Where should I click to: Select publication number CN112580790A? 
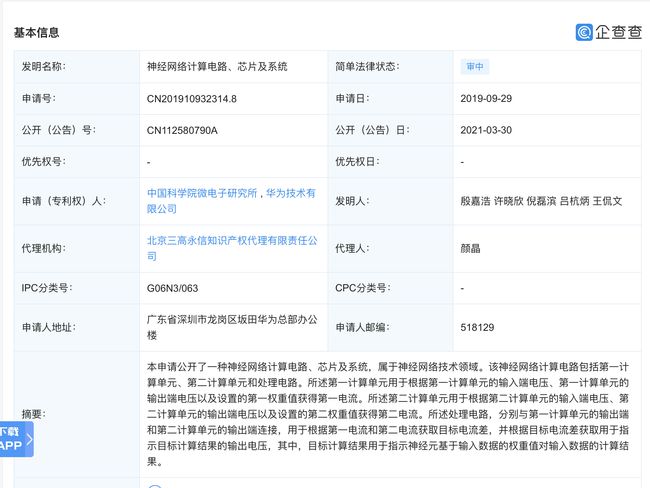[x=182, y=130]
